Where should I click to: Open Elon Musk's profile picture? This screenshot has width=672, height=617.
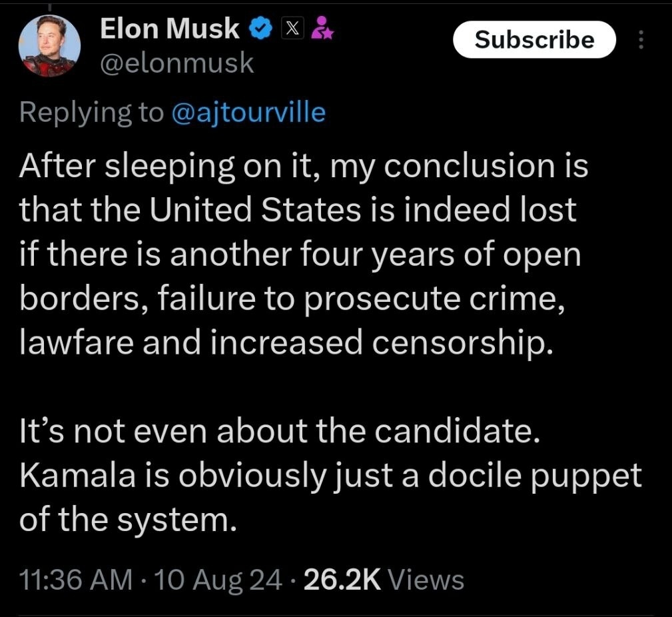(47, 46)
